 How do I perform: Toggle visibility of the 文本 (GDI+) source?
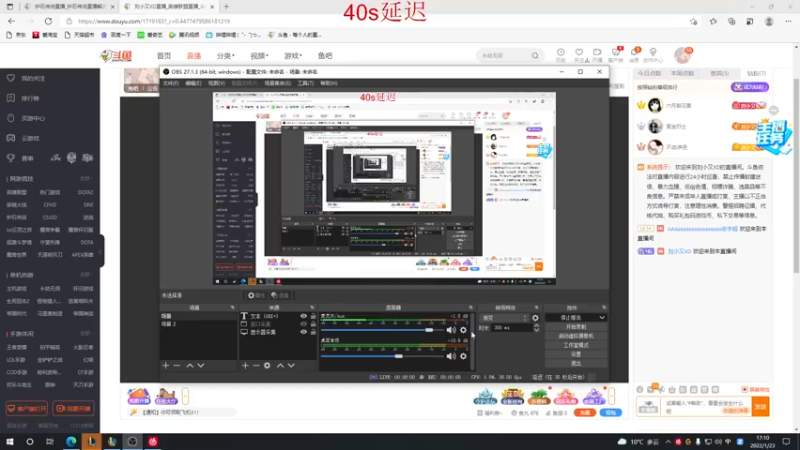(304, 316)
